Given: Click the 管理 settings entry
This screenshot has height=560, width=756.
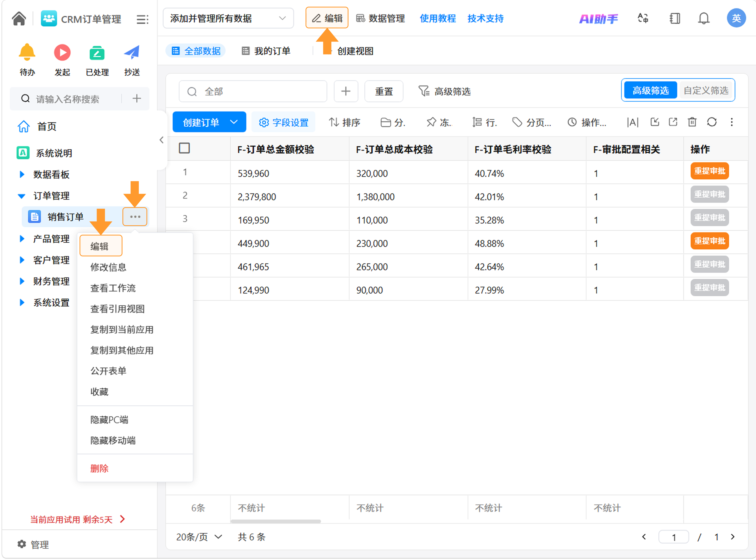Looking at the screenshot, I should click(x=33, y=544).
